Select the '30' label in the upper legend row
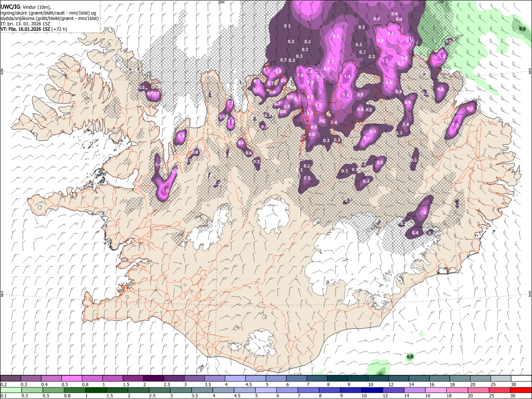The width and height of the screenshot is (532, 399). (x=513, y=384)
